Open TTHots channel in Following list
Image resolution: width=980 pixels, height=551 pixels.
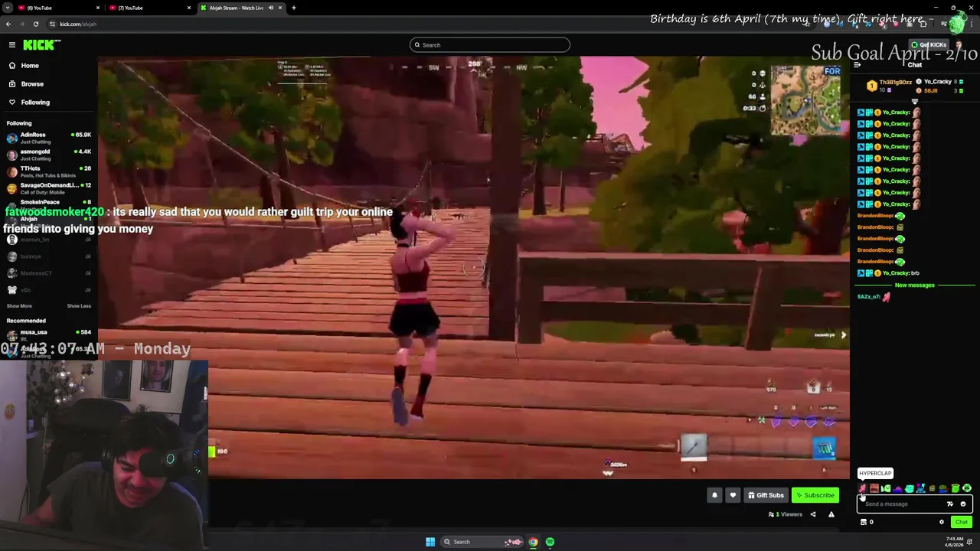[x=49, y=171]
